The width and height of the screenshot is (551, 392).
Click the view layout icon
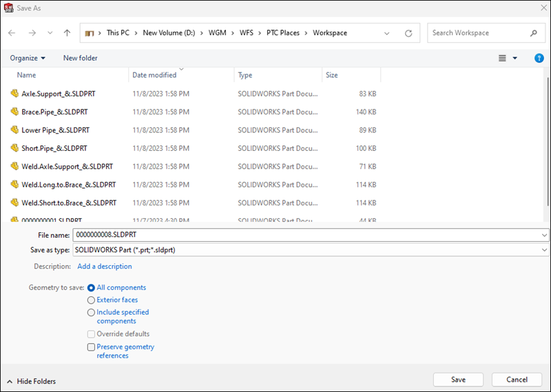click(x=502, y=58)
